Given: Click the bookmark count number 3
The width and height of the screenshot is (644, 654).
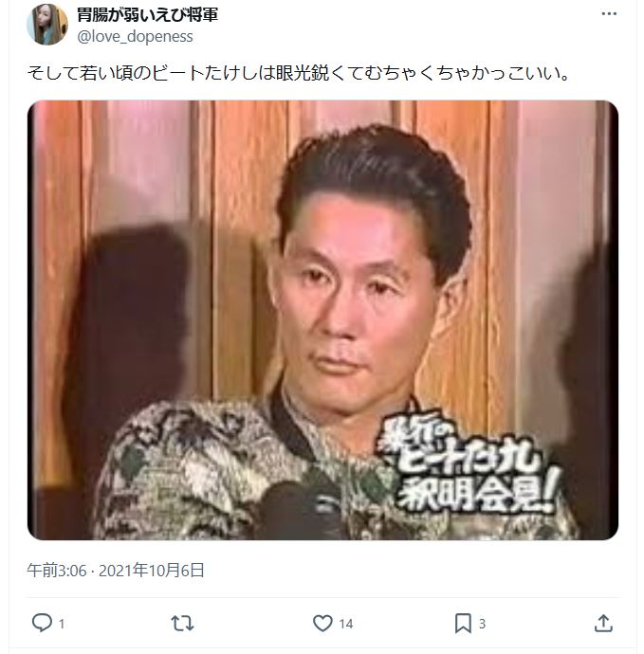Looking at the screenshot, I should click(x=482, y=624).
